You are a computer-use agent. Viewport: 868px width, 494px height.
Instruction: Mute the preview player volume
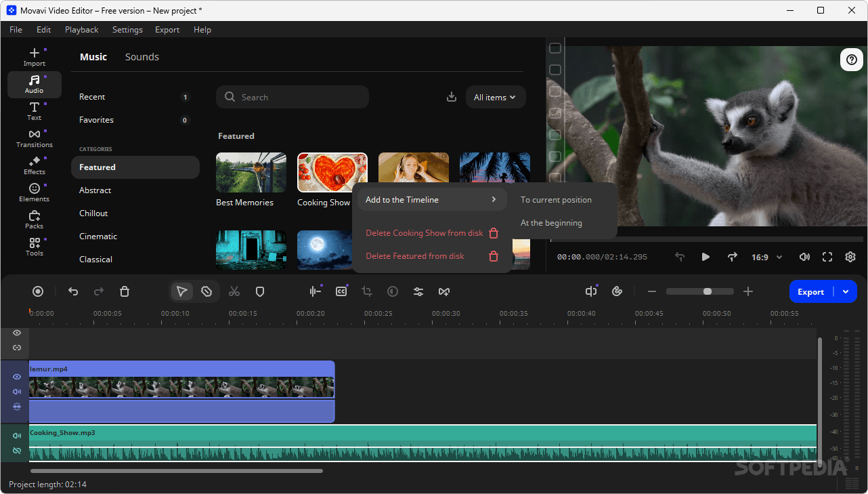coord(804,257)
